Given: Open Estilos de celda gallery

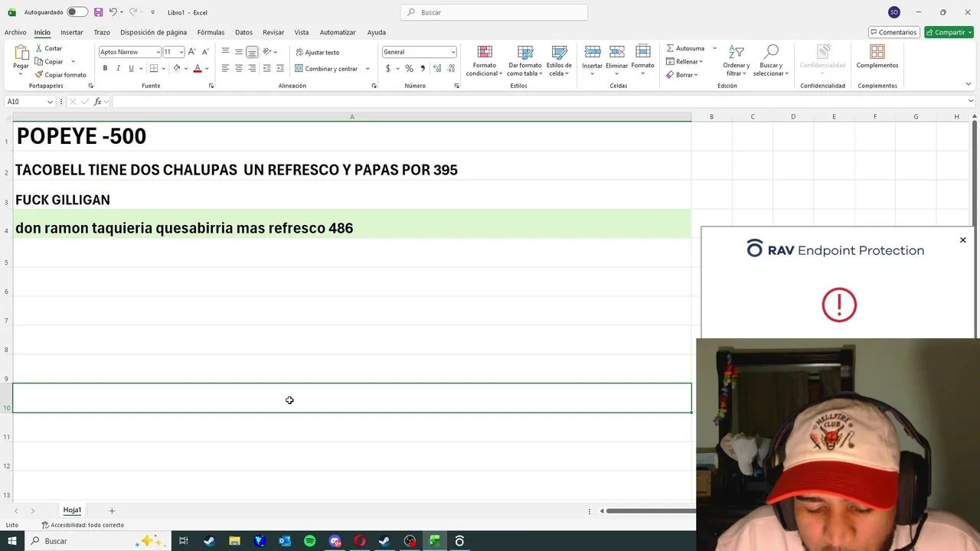Looking at the screenshot, I should [x=559, y=60].
